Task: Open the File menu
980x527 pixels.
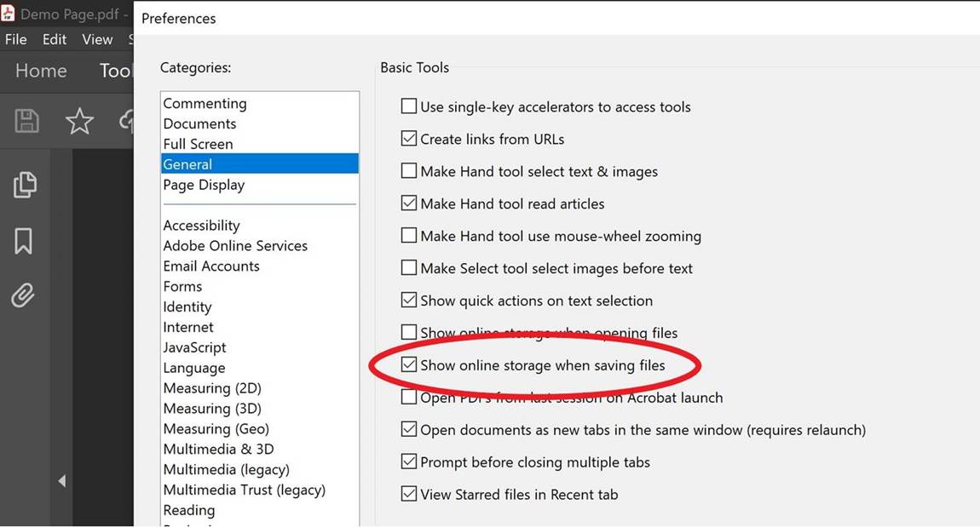Action: pyautogui.click(x=16, y=39)
